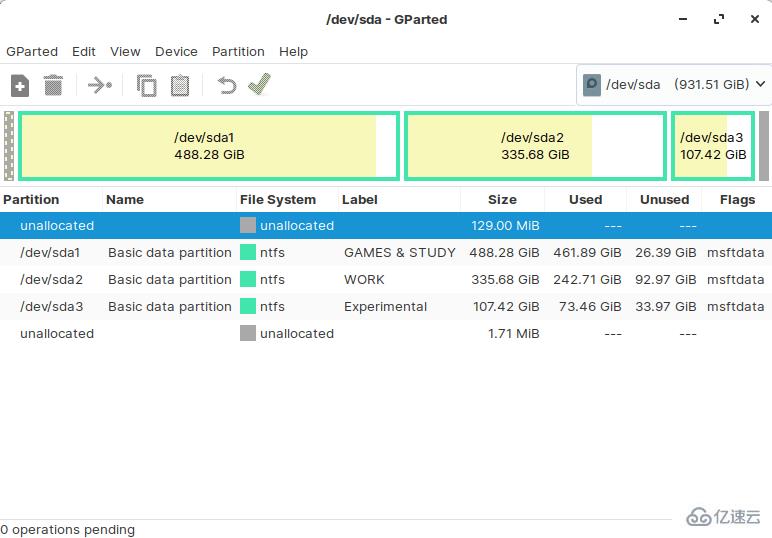Image resolution: width=772 pixels, height=538 pixels.
Task: Click the green ntfs swatch for /dev/sda1
Action: click(248, 252)
